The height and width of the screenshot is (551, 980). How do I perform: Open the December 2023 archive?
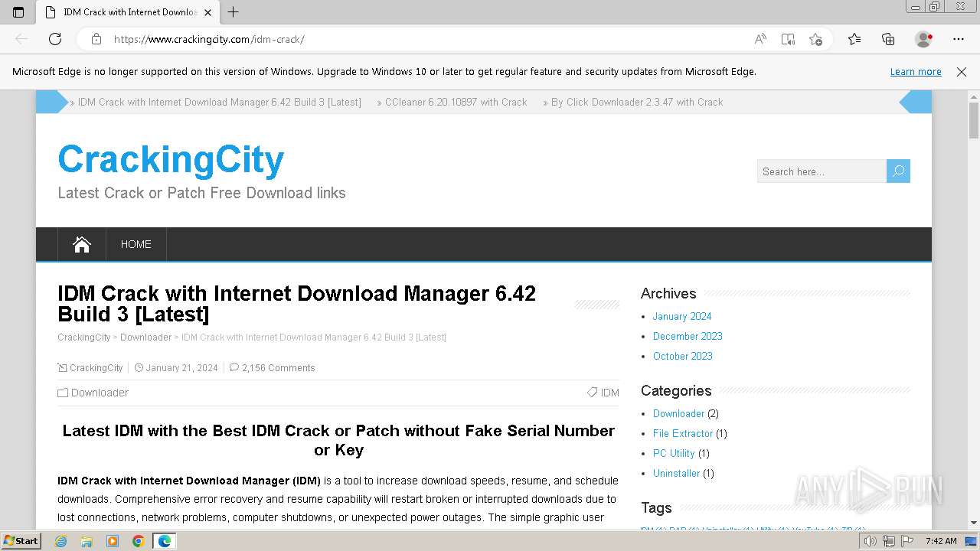688,336
